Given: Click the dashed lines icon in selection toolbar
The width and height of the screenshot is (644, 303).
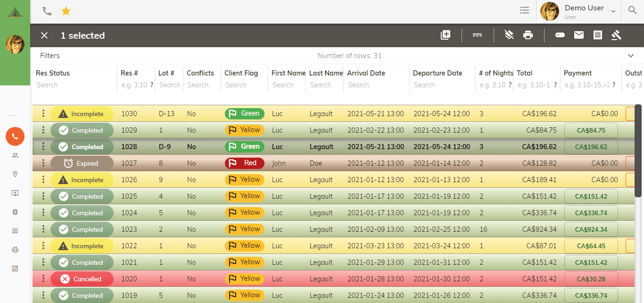Looking at the screenshot, I should pos(478,35).
